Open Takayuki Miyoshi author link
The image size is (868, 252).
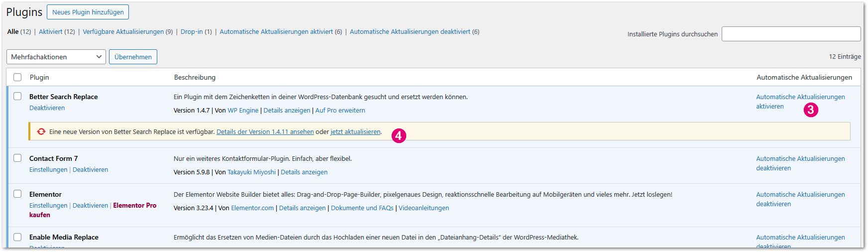click(251, 172)
